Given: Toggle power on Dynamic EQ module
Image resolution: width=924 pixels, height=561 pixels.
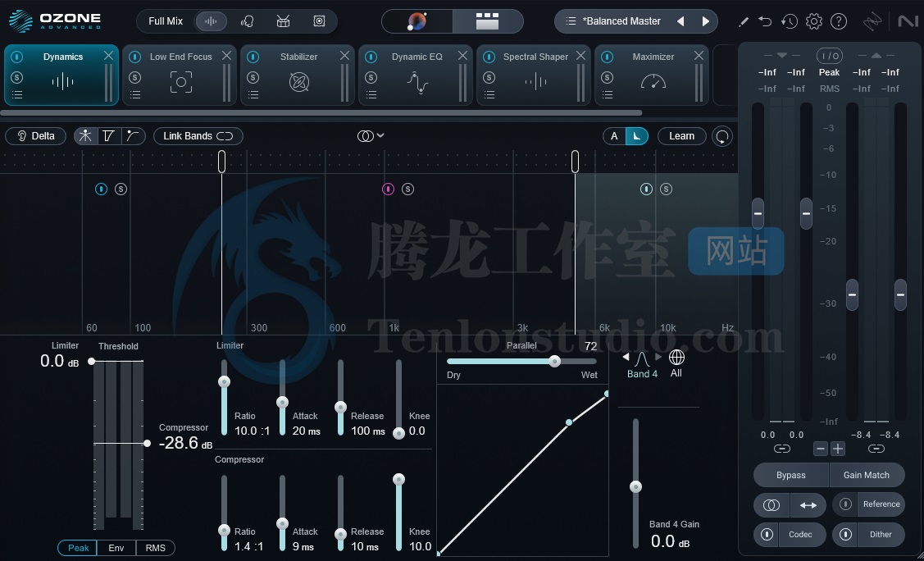Looking at the screenshot, I should click(371, 57).
